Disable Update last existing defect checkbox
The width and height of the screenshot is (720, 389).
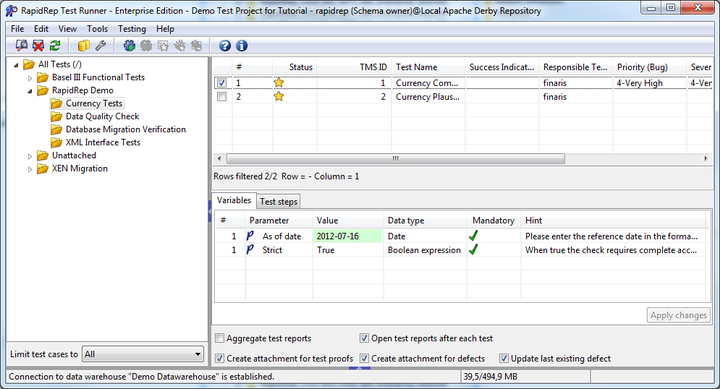(x=504, y=358)
